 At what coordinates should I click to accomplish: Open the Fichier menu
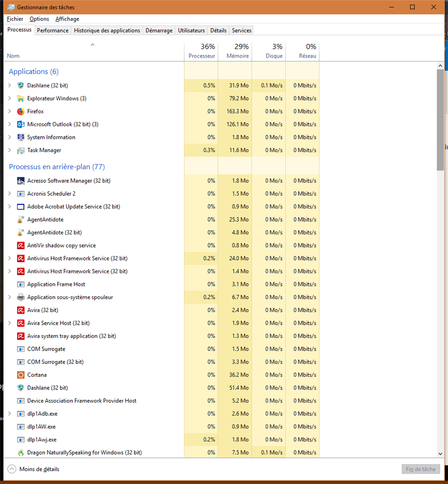click(x=15, y=19)
